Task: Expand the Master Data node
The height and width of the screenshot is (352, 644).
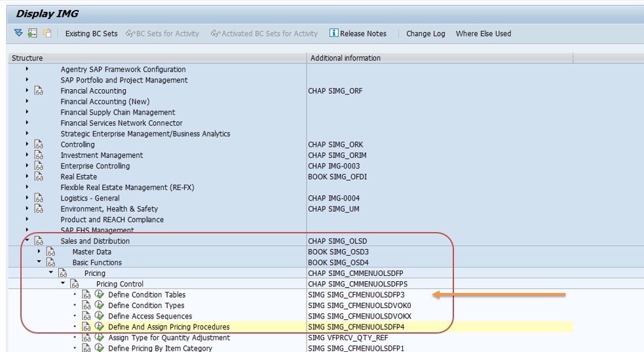Action: pos(39,252)
